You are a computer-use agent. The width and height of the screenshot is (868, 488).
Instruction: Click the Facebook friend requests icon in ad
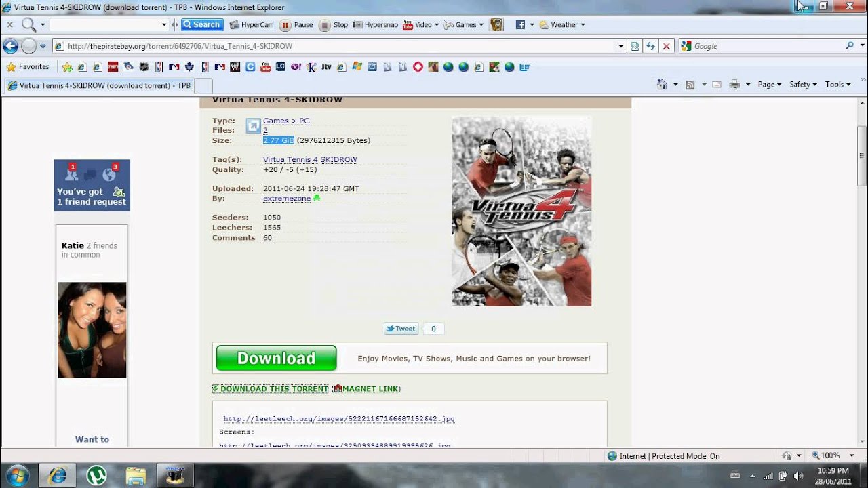(x=71, y=174)
